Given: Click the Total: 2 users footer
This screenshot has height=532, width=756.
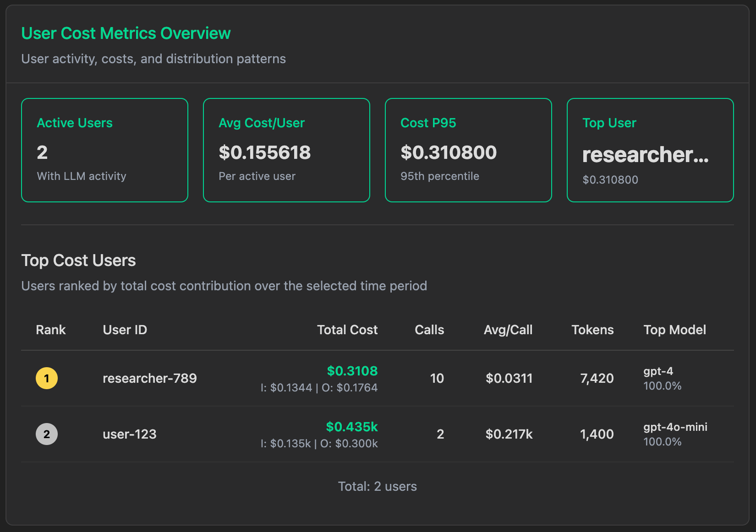Looking at the screenshot, I should pyautogui.click(x=378, y=486).
